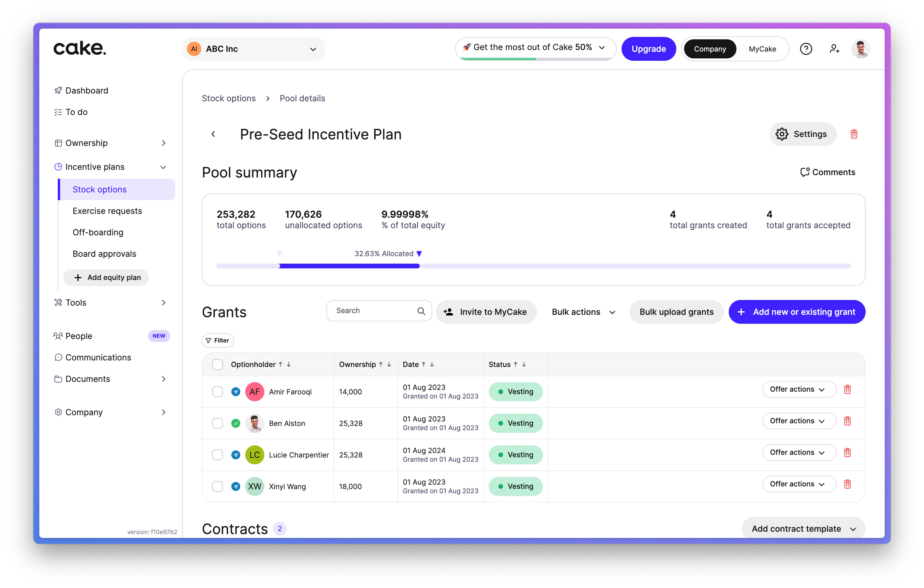
Task: Click the Upgrade button
Action: (648, 49)
